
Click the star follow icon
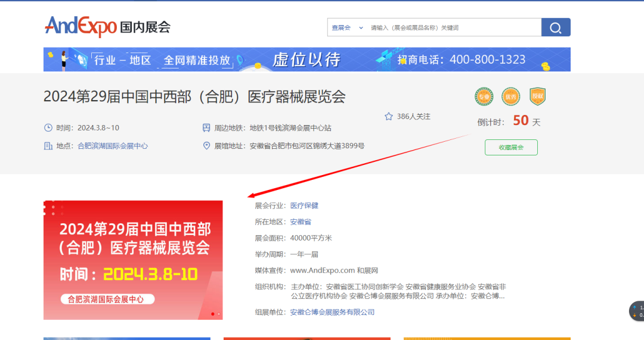389,117
